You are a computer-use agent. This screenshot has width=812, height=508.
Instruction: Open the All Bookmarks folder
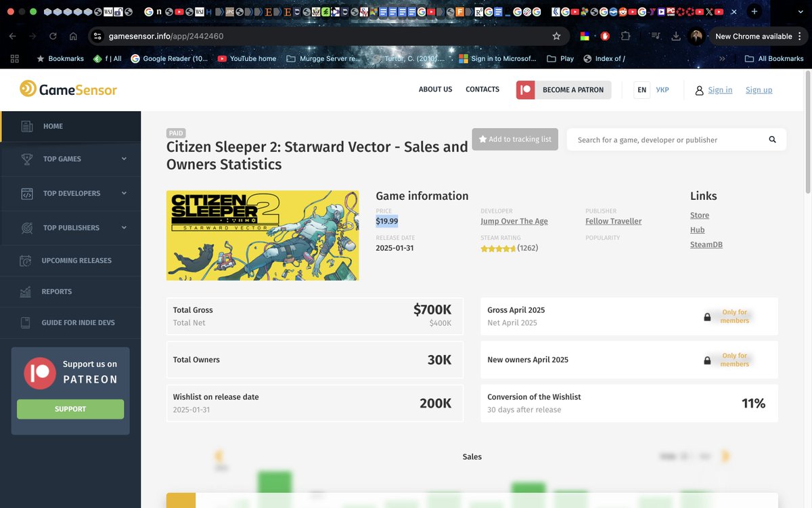coord(774,59)
